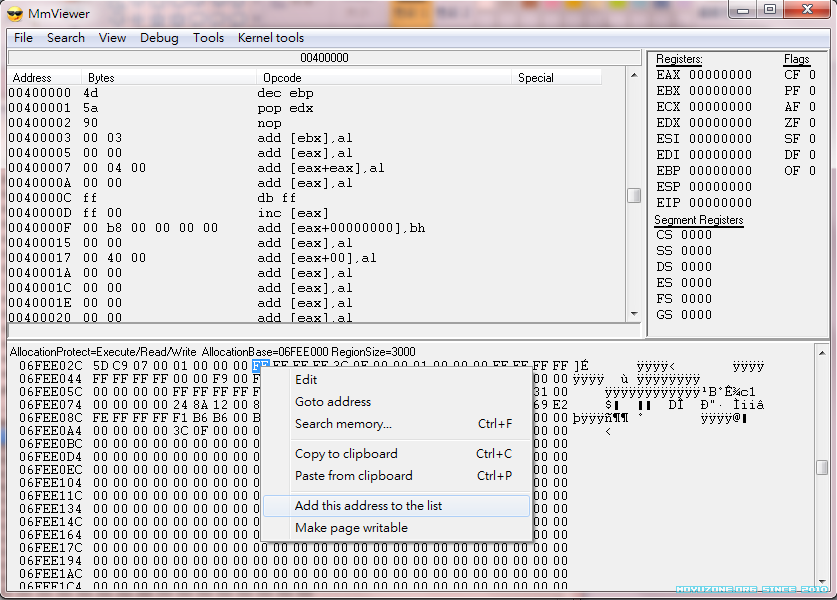Choose Paste from clipboard option
The height and width of the screenshot is (600, 837).
[x=353, y=476]
